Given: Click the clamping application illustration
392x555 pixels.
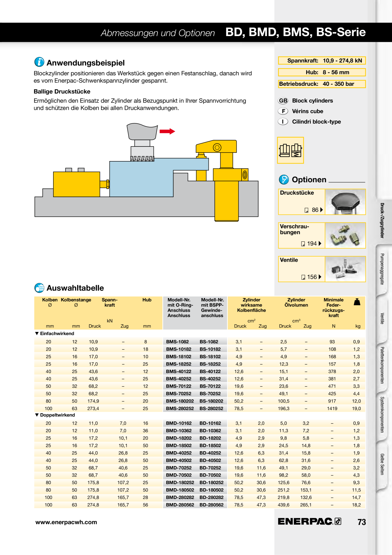Looking at the screenshot, I should (x=146, y=172).
